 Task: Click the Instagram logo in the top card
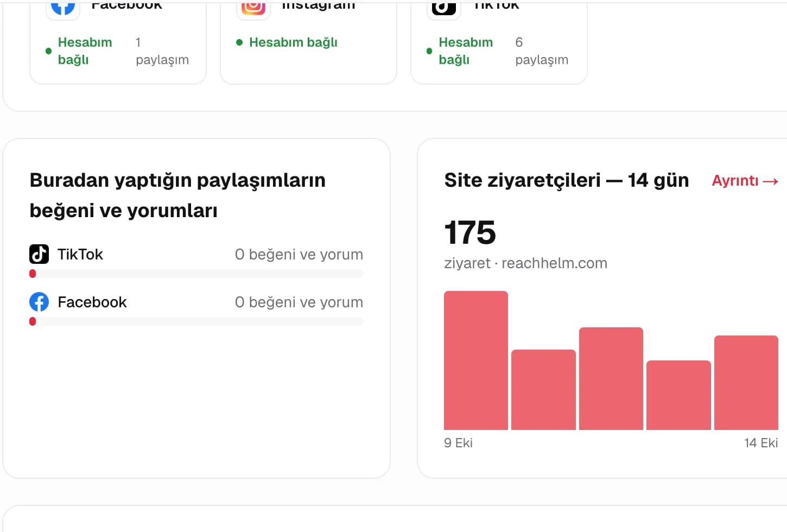pos(253,7)
